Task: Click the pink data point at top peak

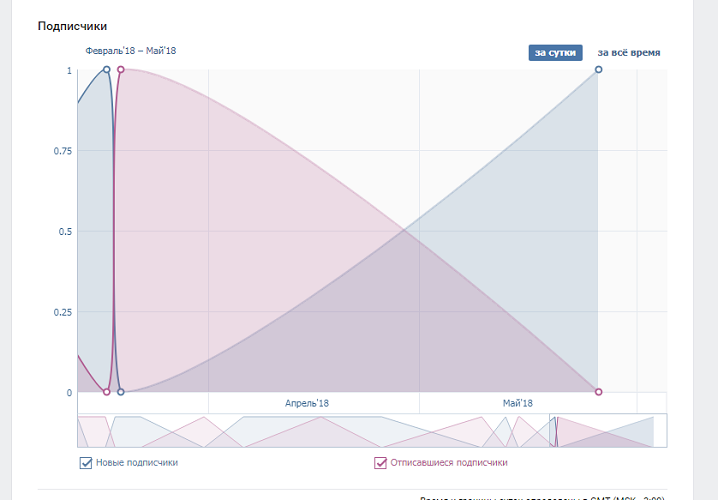Action: coord(121,70)
